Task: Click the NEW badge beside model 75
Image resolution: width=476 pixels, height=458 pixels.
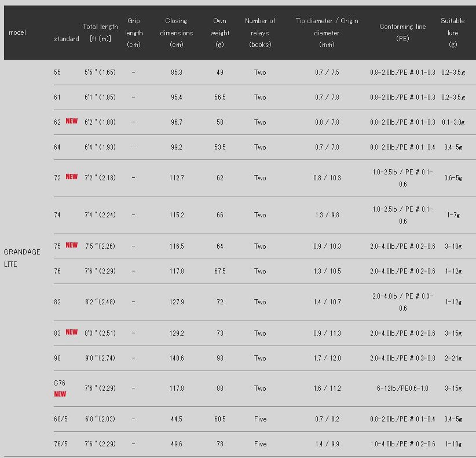Action: (x=71, y=245)
